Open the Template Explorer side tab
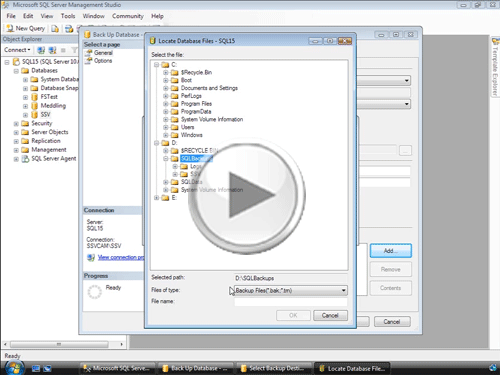 (x=495, y=67)
